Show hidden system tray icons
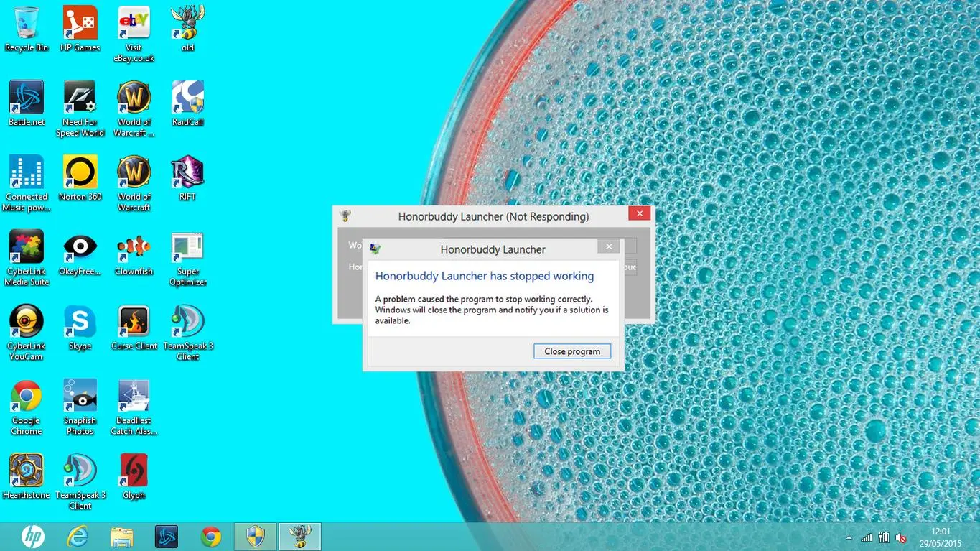This screenshot has width=980, height=551. tap(849, 537)
